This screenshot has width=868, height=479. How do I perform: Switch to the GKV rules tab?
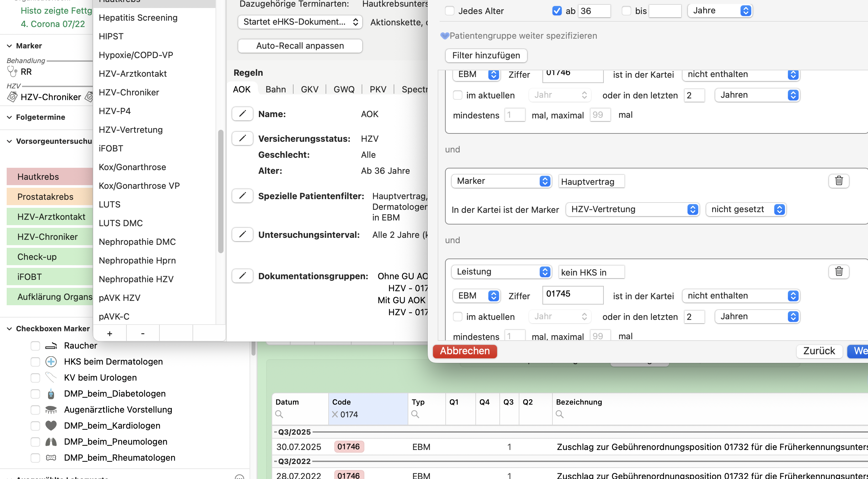tap(309, 89)
